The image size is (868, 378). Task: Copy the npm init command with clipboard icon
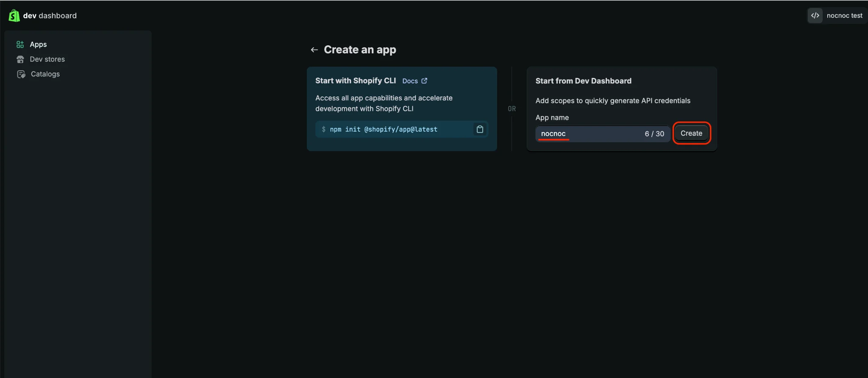(x=480, y=130)
